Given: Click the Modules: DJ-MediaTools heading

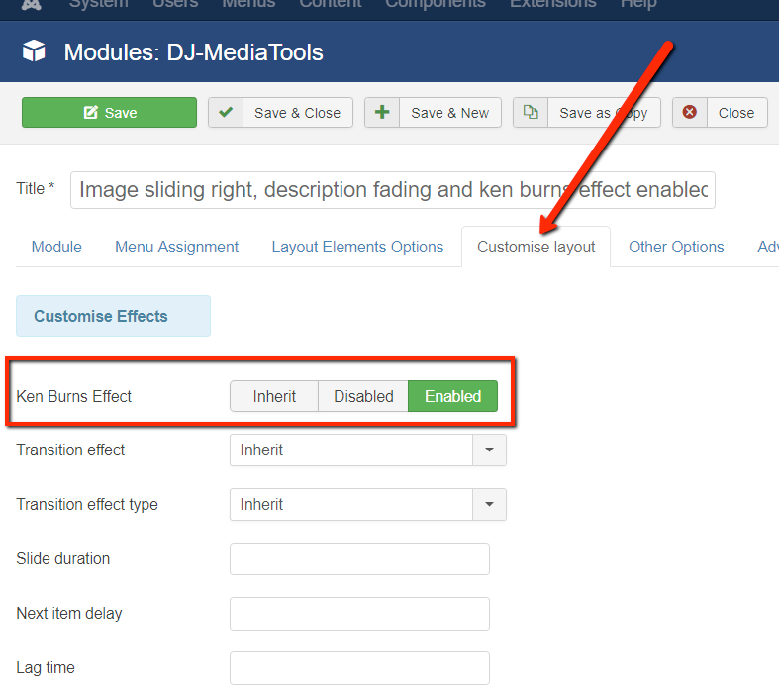Looking at the screenshot, I should coord(193,52).
